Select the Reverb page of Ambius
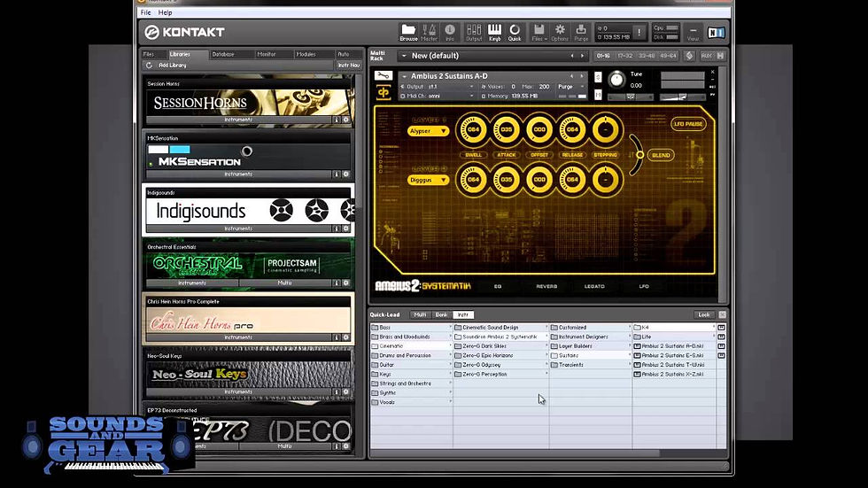 pos(546,286)
